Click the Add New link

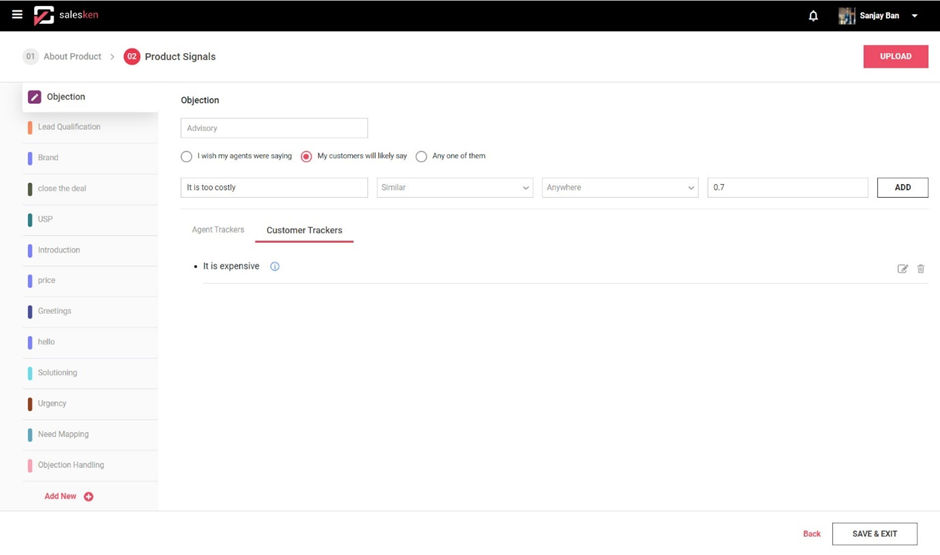tap(61, 496)
